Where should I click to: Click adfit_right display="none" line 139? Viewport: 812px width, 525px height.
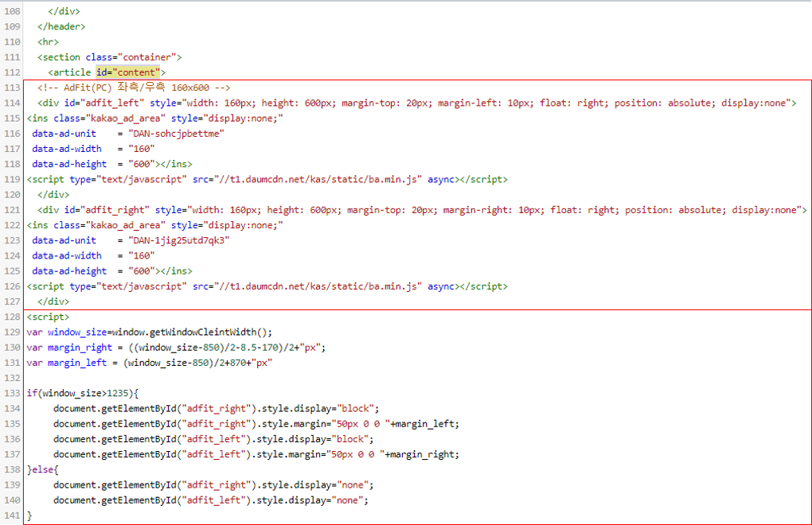tap(213, 484)
